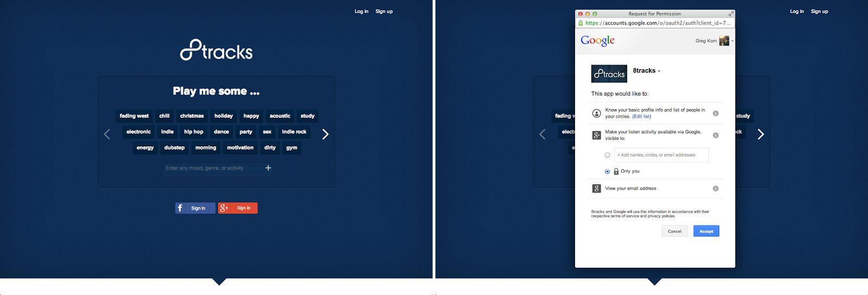Open the "Edit list" link
Image resolution: width=868 pixels, height=295 pixels.
click(642, 117)
